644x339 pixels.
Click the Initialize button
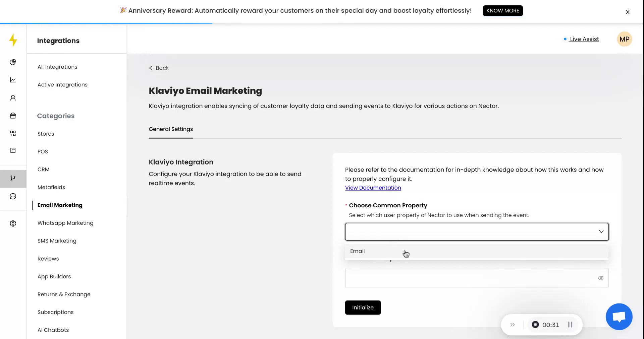coord(363,308)
